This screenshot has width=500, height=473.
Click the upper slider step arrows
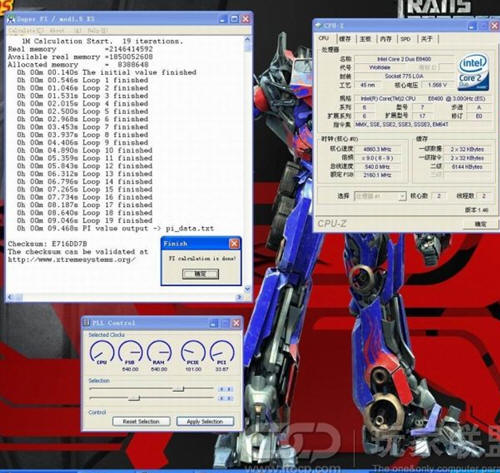226,389
